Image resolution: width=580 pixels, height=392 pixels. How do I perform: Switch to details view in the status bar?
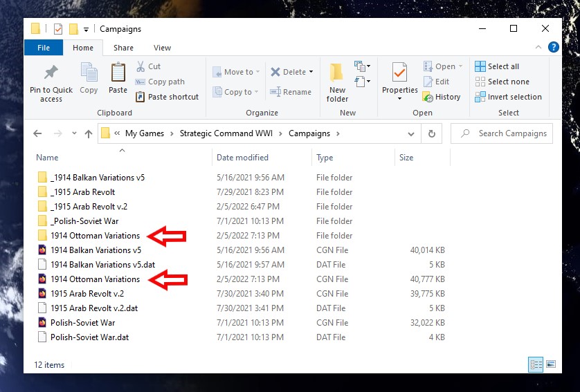tap(536, 364)
